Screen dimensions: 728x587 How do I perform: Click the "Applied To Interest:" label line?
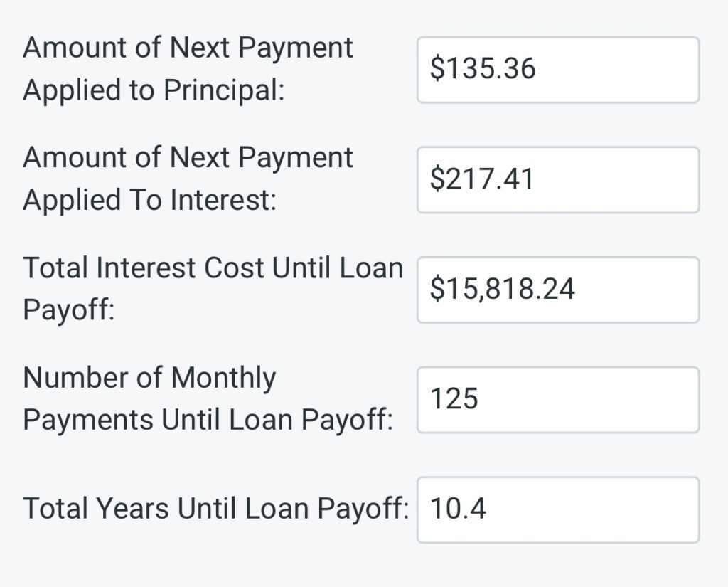tap(149, 201)
